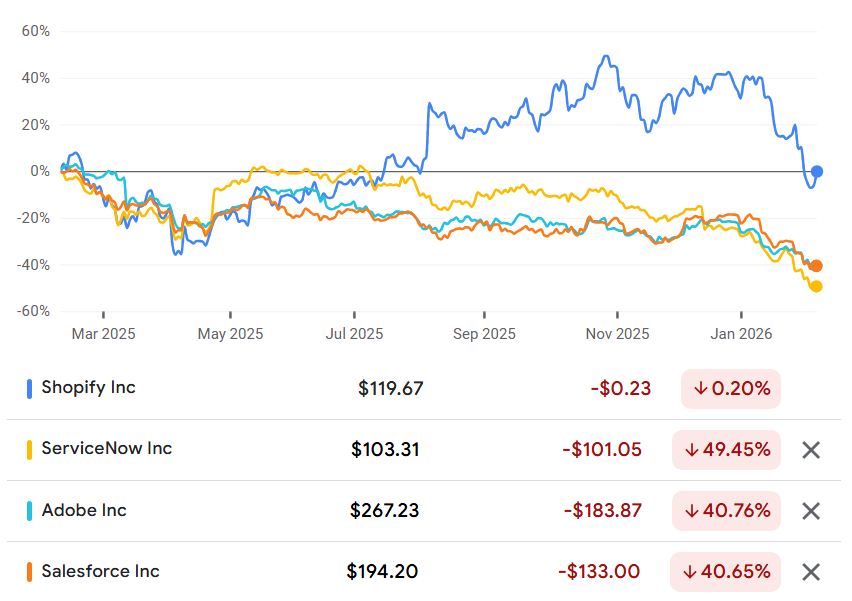
Task: Click the orange Salesforce endpoint dot
Action: [816, 266]
